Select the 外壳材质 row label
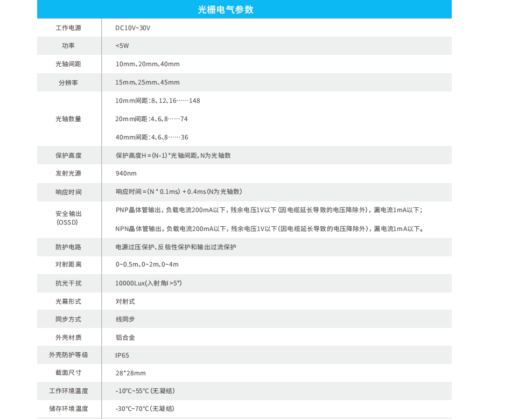Viewport: 532px width, 419px height. (x=68, y=338)
